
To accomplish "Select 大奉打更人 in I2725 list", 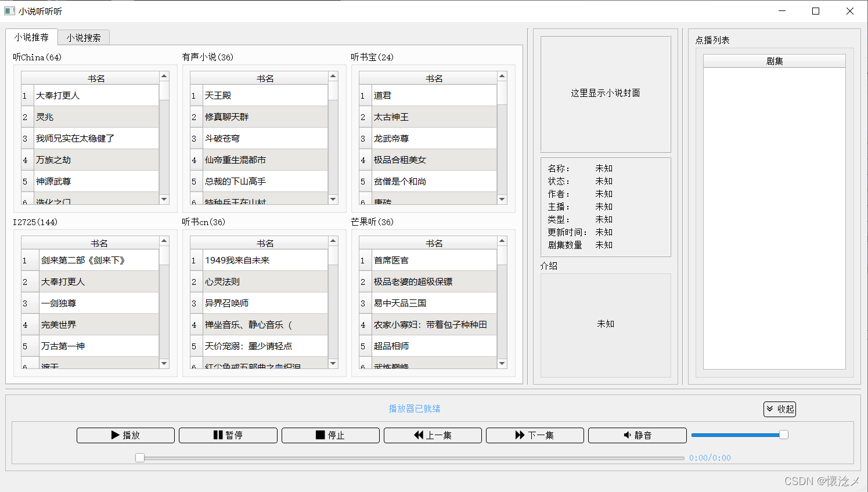I will pyautogui.click(x=99, y=281).
